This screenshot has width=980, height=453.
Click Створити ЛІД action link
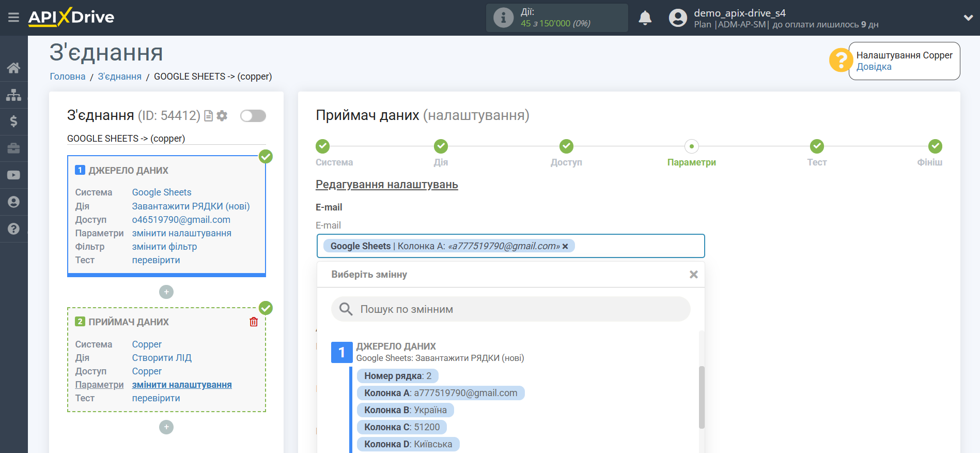click(x=162, y=358)
